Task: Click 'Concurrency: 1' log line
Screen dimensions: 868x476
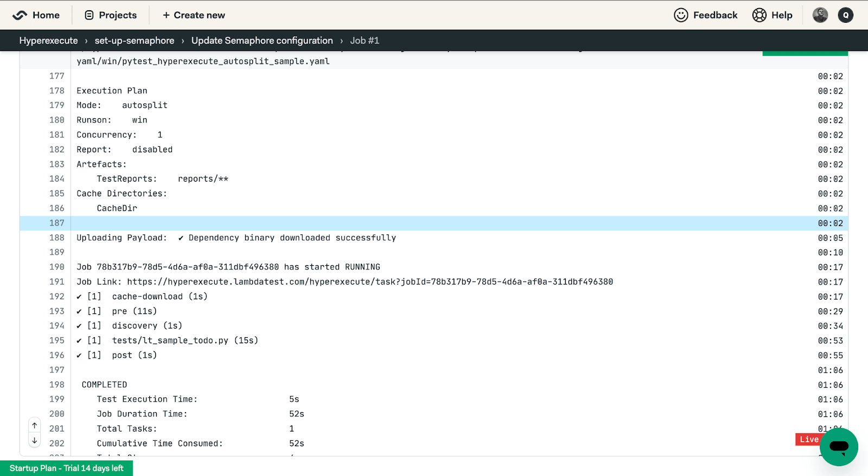Action: click(119, 134)
